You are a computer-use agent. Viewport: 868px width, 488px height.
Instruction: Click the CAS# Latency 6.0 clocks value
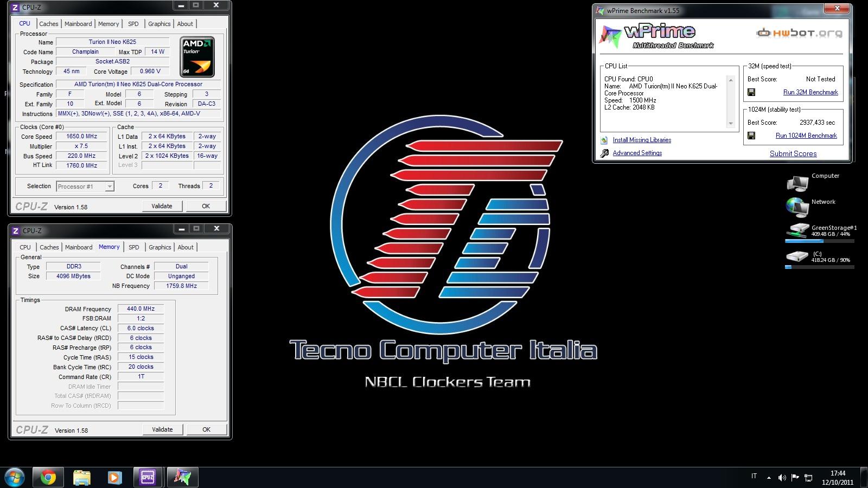(141, 329)
